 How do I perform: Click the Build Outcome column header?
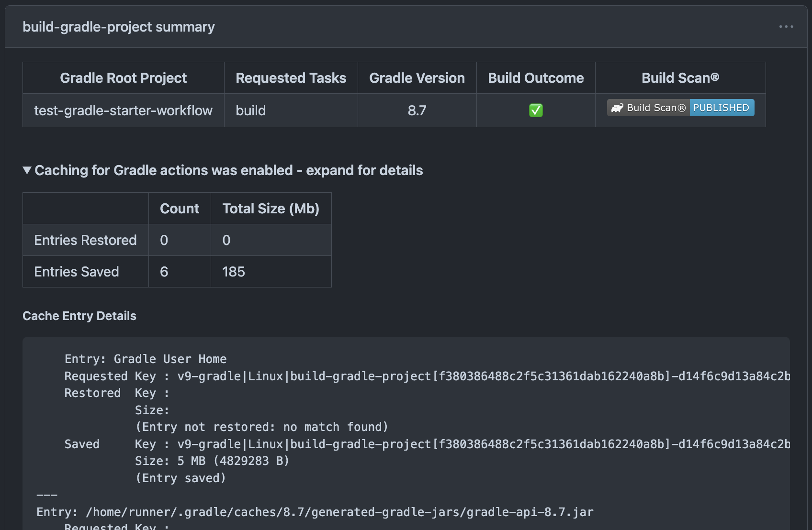tap(536, 78)
